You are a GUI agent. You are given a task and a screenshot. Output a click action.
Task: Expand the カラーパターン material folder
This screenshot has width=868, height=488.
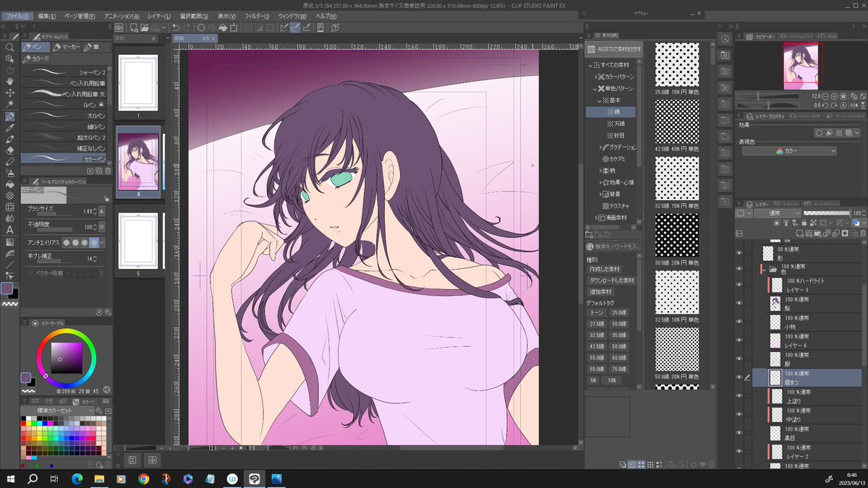click(597, 77)
